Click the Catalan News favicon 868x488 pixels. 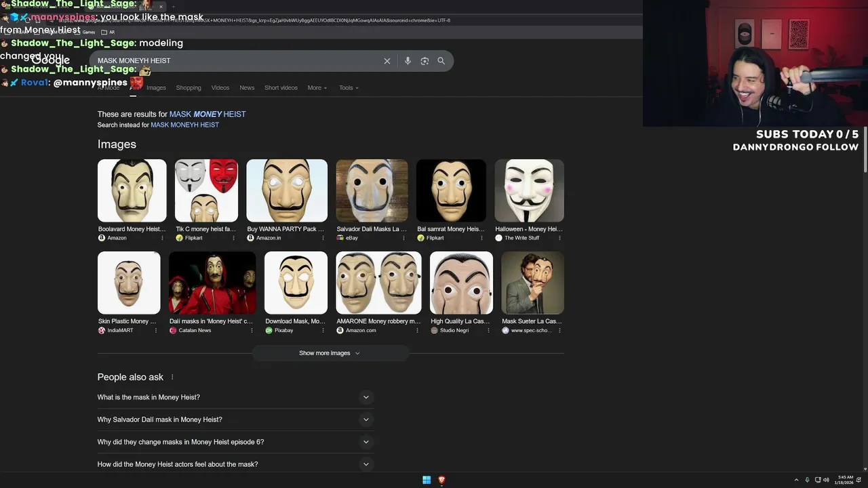tap(173, 331)
